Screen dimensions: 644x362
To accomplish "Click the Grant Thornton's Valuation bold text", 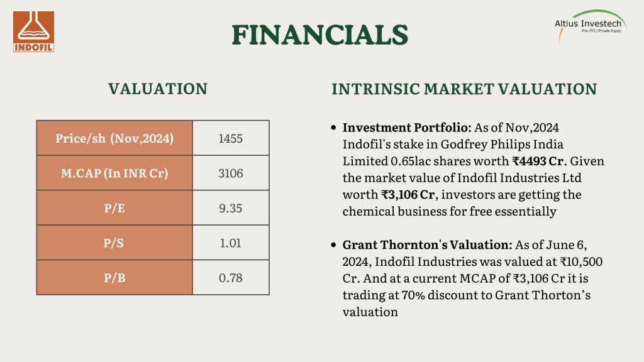I will 427,245.
